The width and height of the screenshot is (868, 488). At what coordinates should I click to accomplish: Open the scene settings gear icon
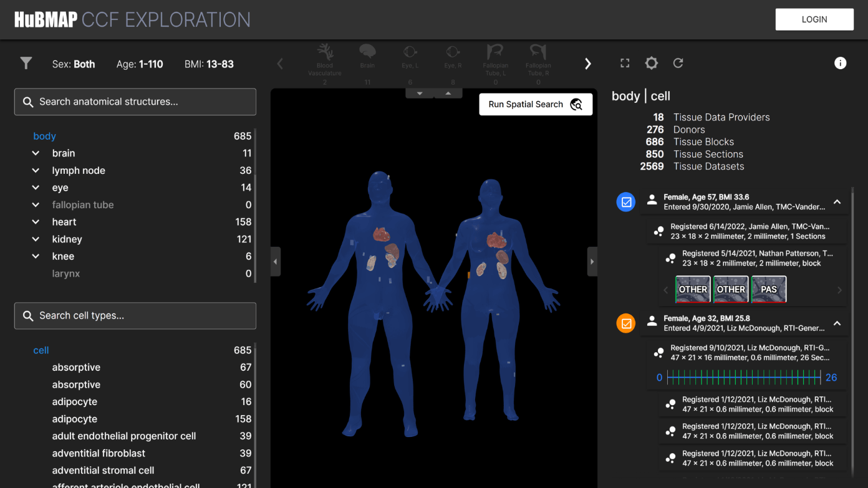click(651, 63)
